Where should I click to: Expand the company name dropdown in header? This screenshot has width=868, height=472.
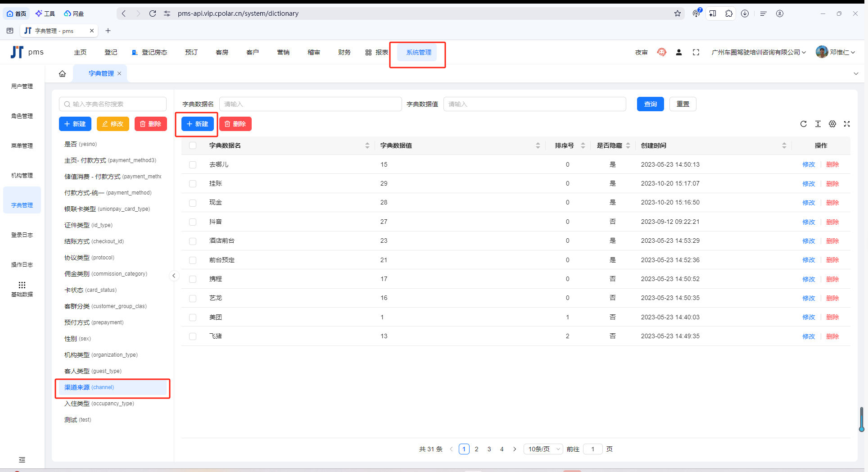click(x=759, y=52)
